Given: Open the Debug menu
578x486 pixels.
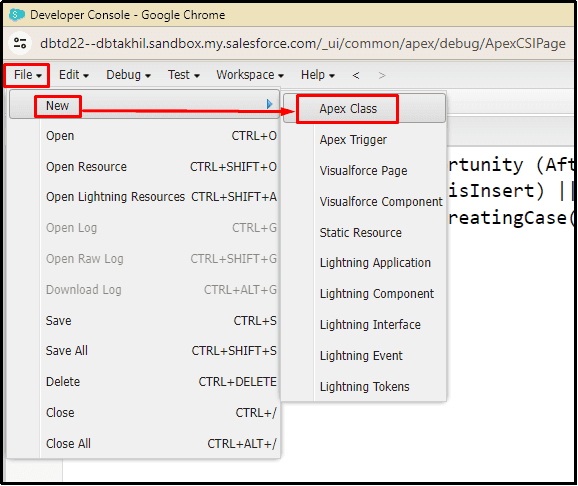Looking at the screenshot, I should (128, 75).
